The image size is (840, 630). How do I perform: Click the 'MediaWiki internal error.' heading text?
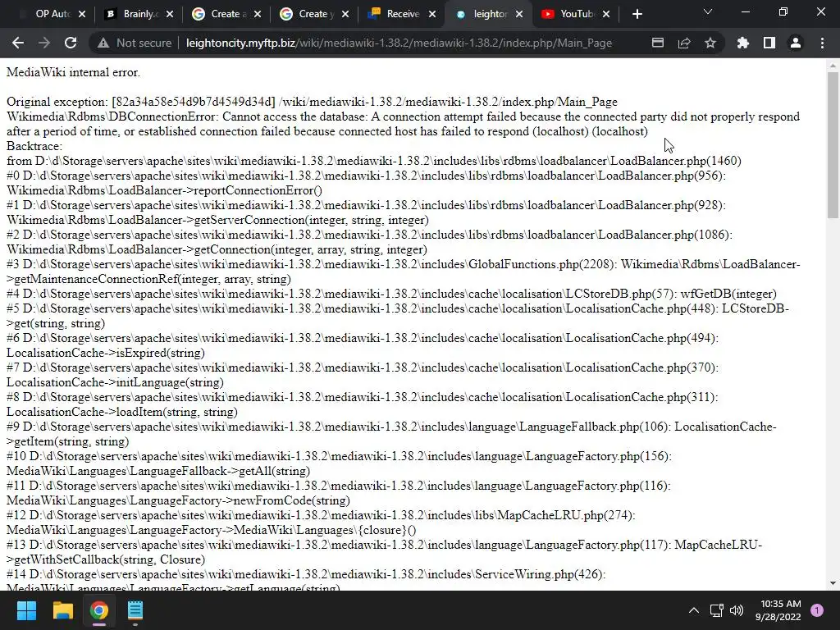[73, 72]
